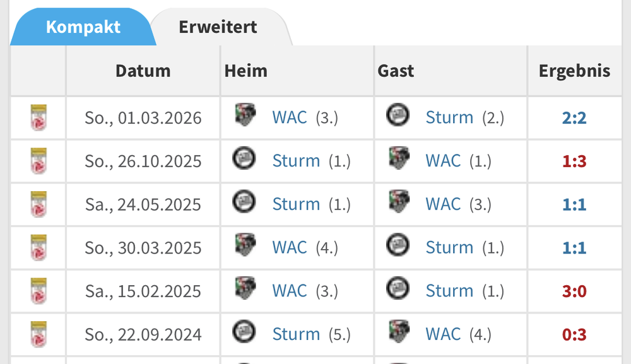
Task: Open the 1:1 result from 30.03.2025
Action: tap(574, 248)
